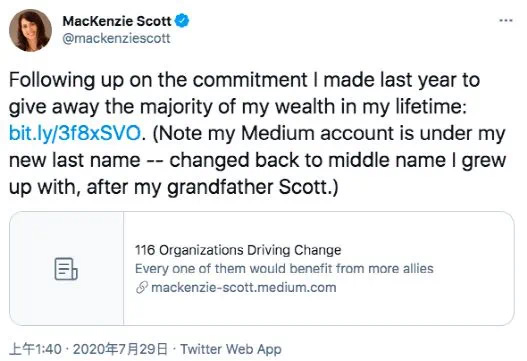Open the three-dot more options menu
Viewport: 527px width, 361px height.
tap(505, 21)
